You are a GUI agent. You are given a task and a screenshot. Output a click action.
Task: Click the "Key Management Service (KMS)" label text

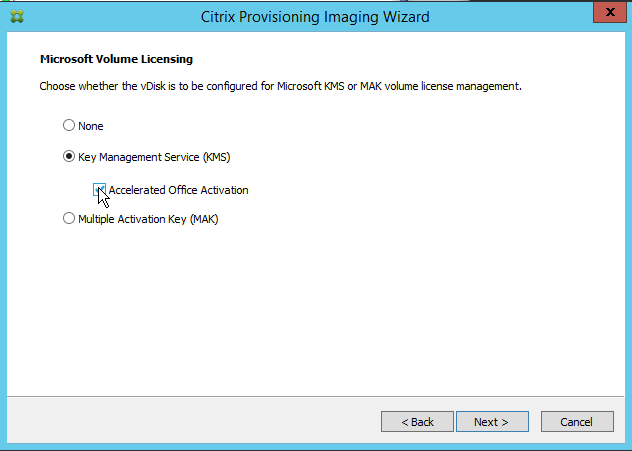click(x=154, y=156)
